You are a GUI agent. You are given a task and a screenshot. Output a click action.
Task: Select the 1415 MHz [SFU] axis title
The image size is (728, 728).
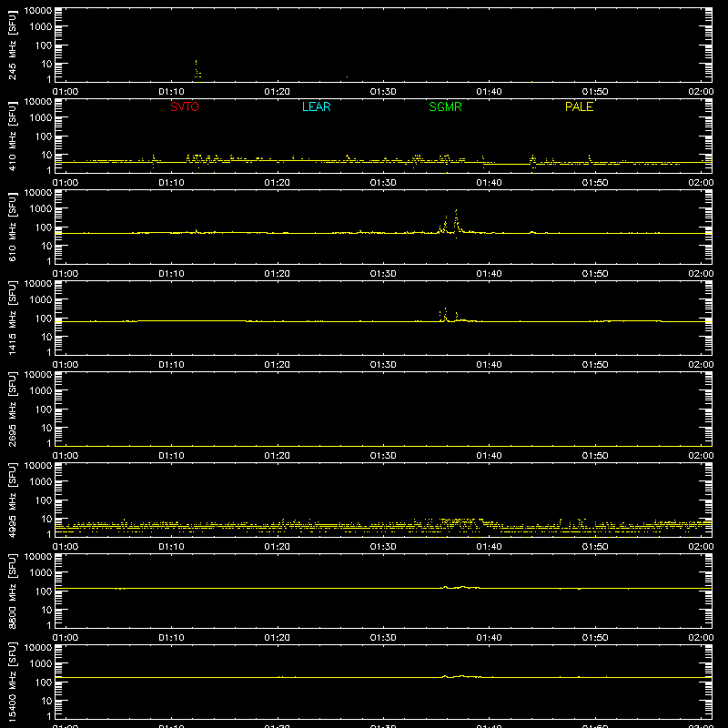tap(12, 318)
